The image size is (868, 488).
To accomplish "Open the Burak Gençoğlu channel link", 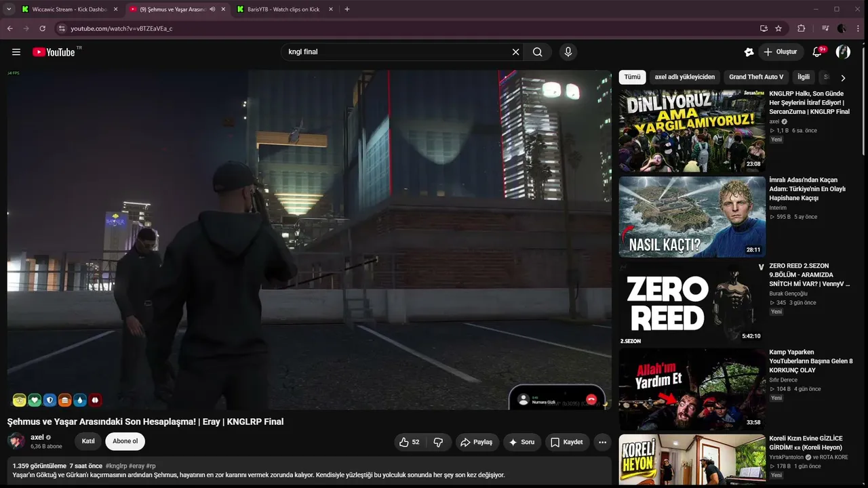I will click(x=788, y=293).
